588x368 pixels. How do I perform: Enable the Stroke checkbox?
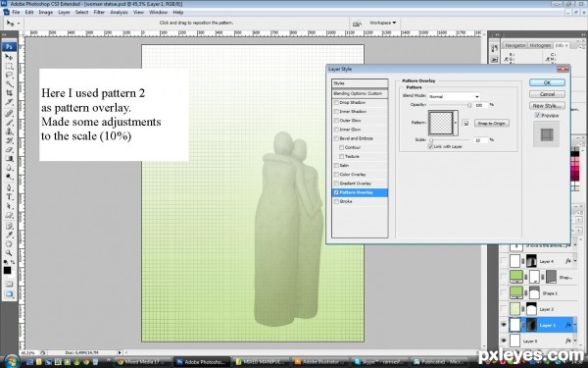(x=336, y=201)
